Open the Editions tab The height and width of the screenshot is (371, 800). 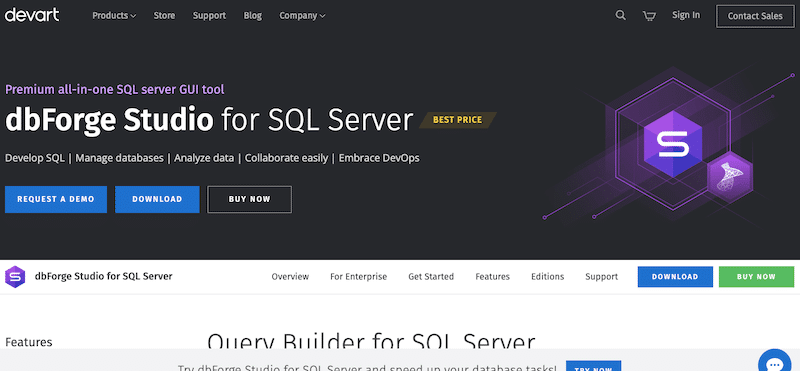tap(547, 277)
